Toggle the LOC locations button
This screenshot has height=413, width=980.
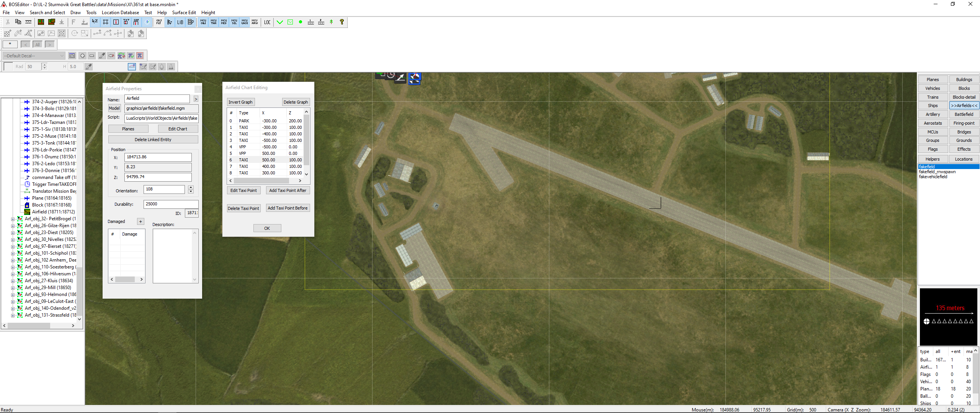pyautogui.click(x=267, y=22)
